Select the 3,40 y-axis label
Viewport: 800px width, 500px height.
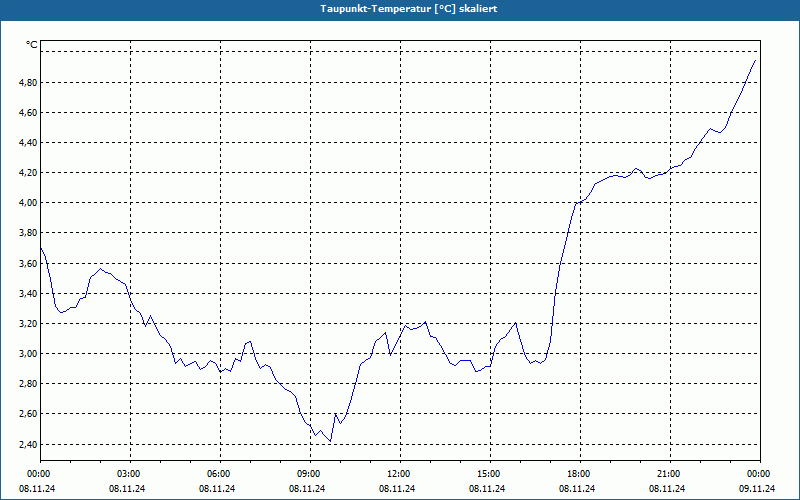click(x=28, y=293)
